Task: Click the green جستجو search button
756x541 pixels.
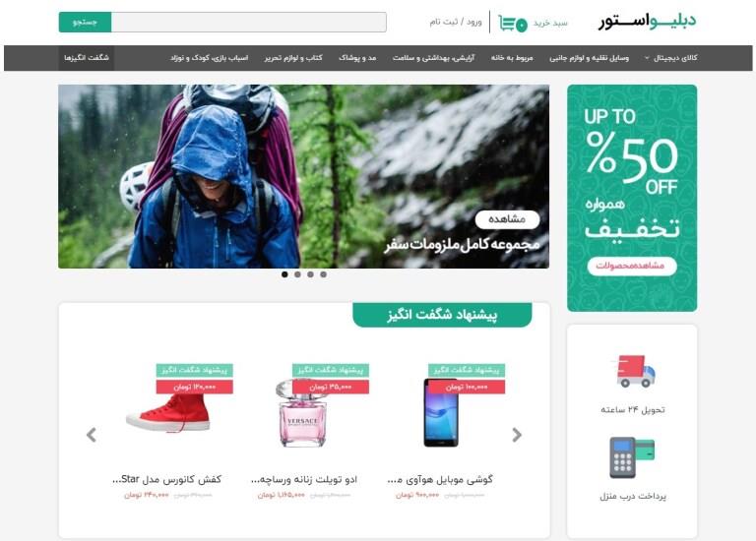Action: pyautogui.click(x=85, y=23)
